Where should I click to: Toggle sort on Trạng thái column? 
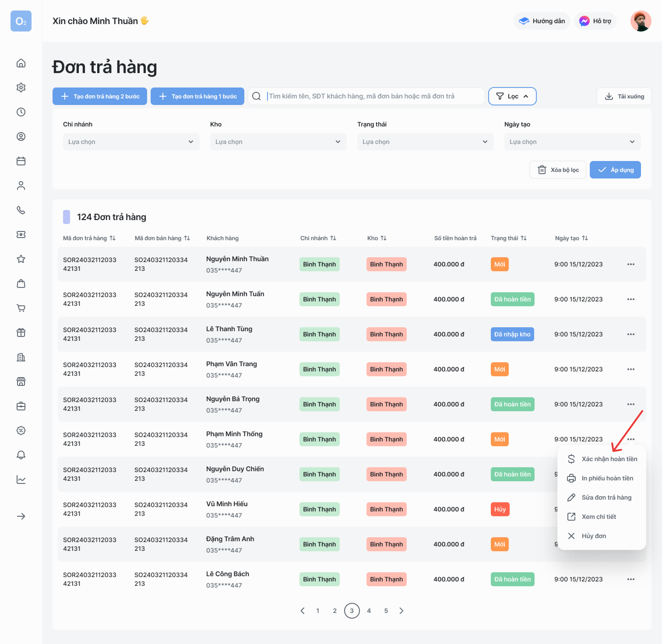(x=524, y=238)
